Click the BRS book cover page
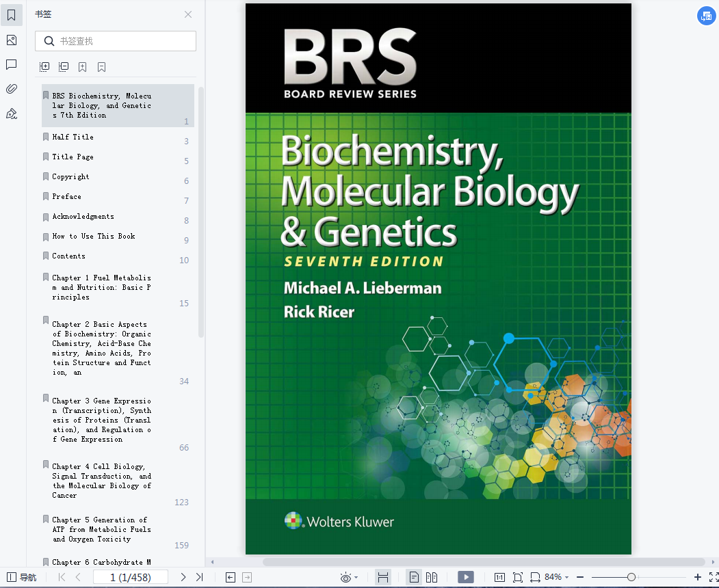This screenshot has height=588, width=719. coord(439,279)
